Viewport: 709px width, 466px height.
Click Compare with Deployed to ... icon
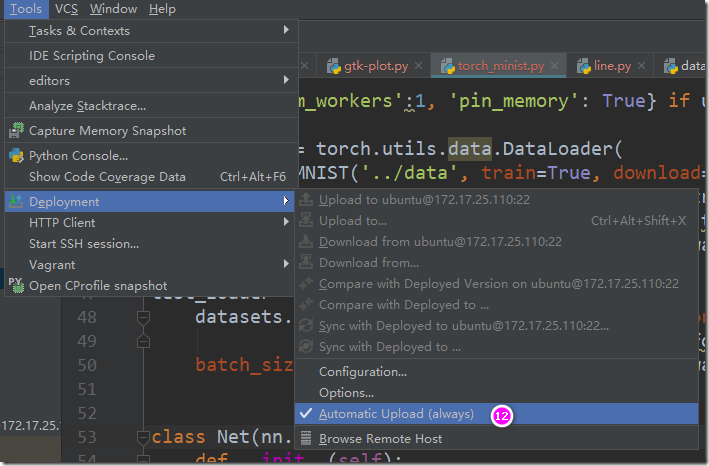[x=306, y=304]
